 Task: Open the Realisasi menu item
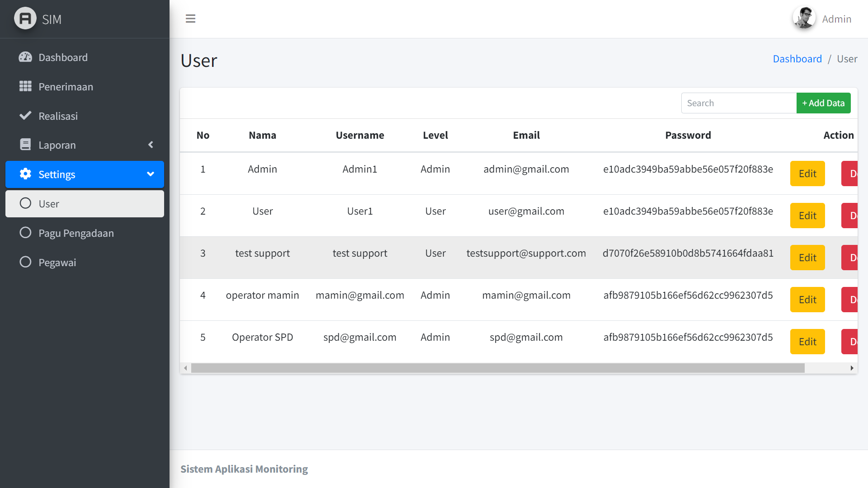pos(58,116)
